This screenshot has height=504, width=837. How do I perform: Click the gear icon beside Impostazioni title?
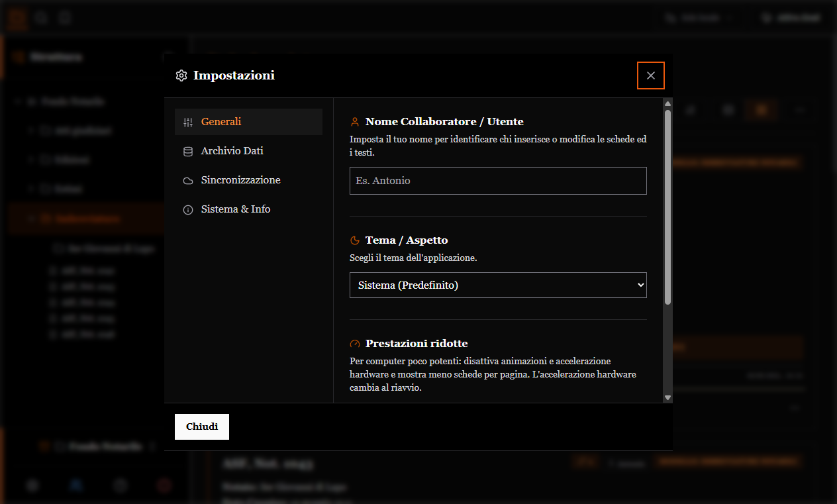181,76
